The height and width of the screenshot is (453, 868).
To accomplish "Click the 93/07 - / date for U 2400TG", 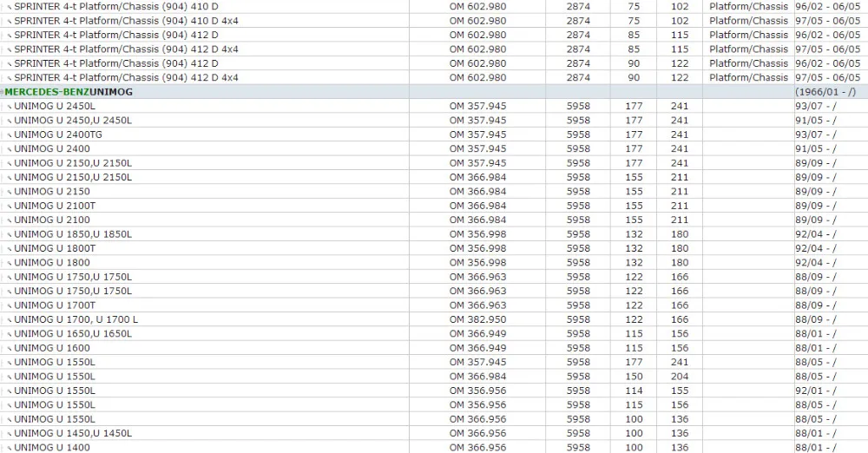I will 815,135.
